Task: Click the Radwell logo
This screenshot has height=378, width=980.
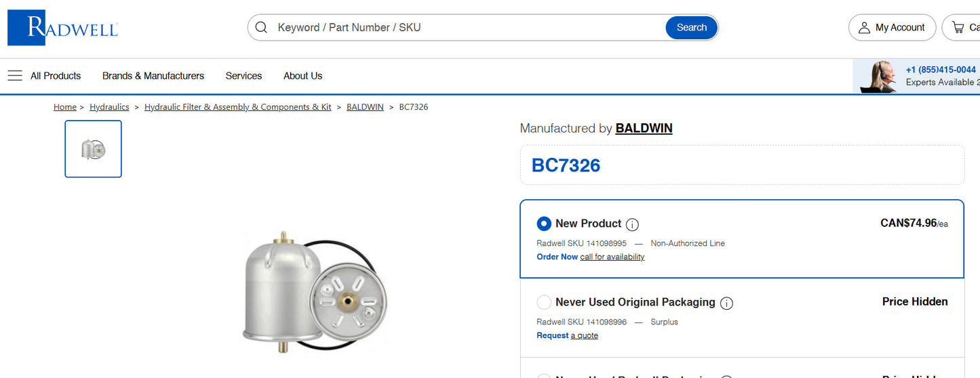Action: [x=63, y=28]
